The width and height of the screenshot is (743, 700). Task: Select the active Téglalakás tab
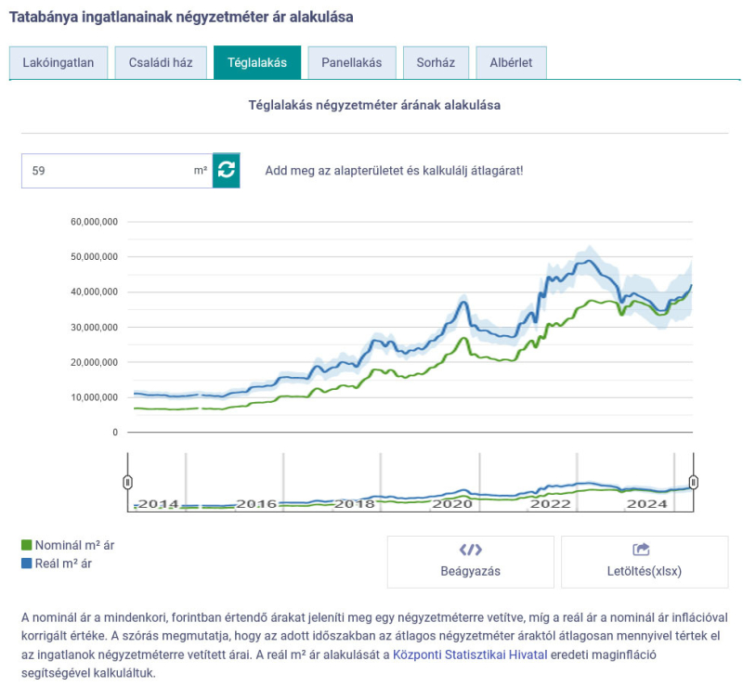tap(257, 63)
